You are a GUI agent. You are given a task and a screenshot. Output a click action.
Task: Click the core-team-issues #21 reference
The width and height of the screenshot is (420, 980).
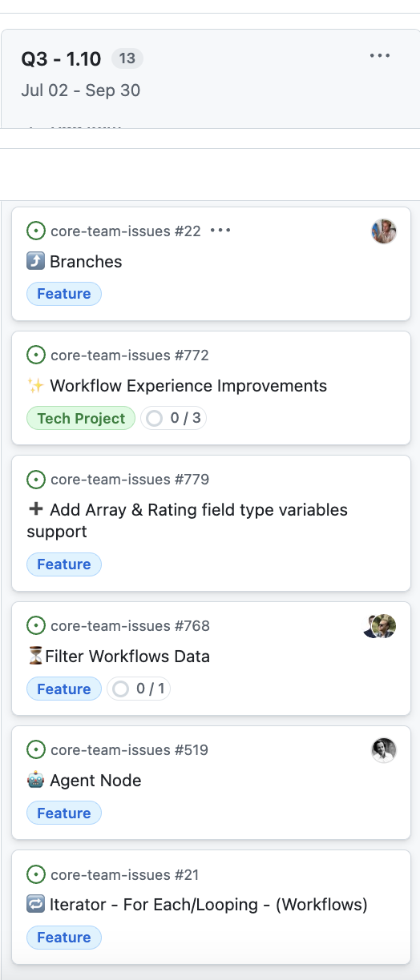click(125, 874)
